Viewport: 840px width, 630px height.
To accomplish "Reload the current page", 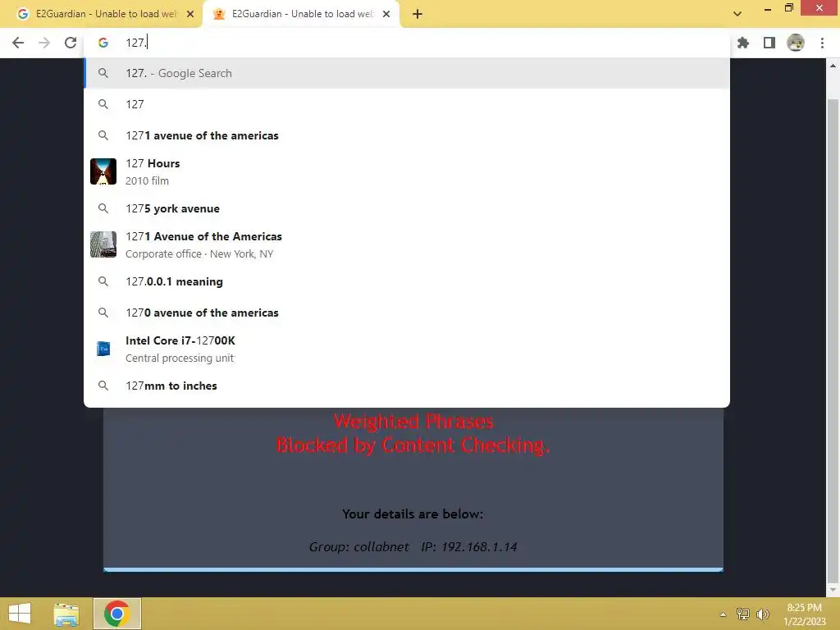I will tap(71, 43).
